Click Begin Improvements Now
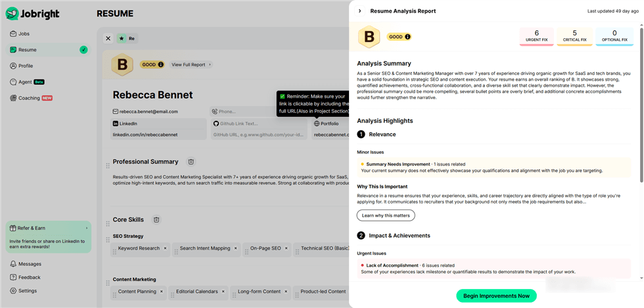Screen dimensions: 644x308 pyautogui.click(x=496, y=296)
